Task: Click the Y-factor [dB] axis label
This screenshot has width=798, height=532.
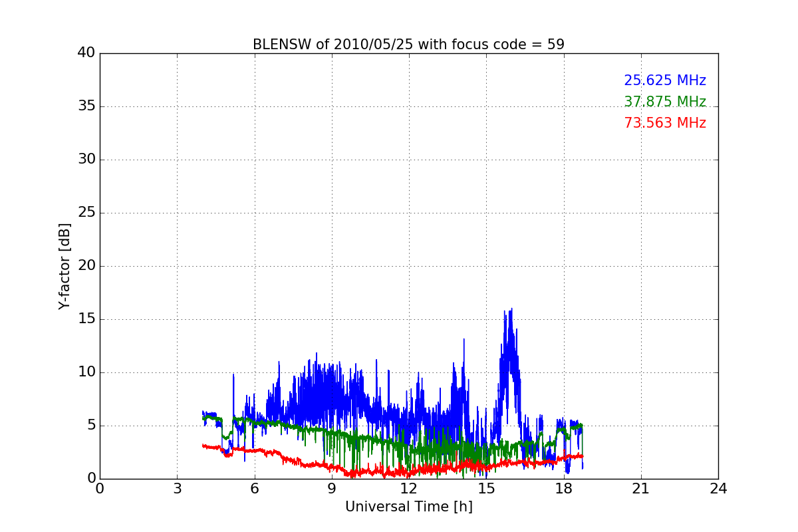Action: pos(65,266)
